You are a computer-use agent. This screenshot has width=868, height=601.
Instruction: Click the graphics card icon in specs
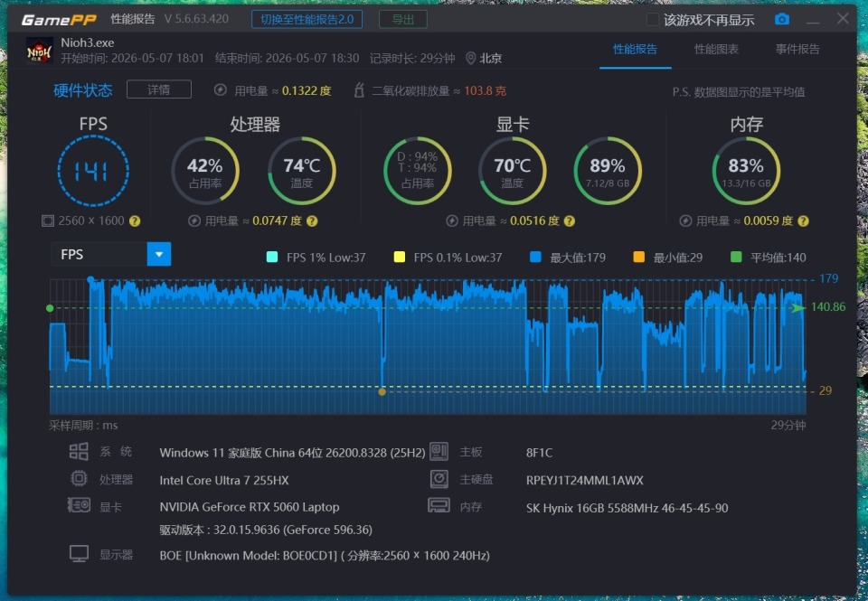pyautogui.click(x=80, y=504)
